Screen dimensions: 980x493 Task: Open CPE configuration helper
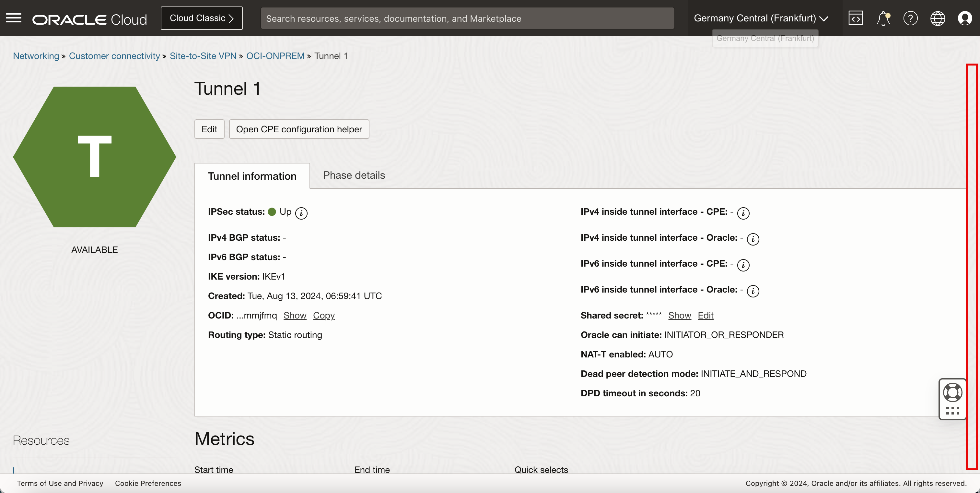point(299,129)
